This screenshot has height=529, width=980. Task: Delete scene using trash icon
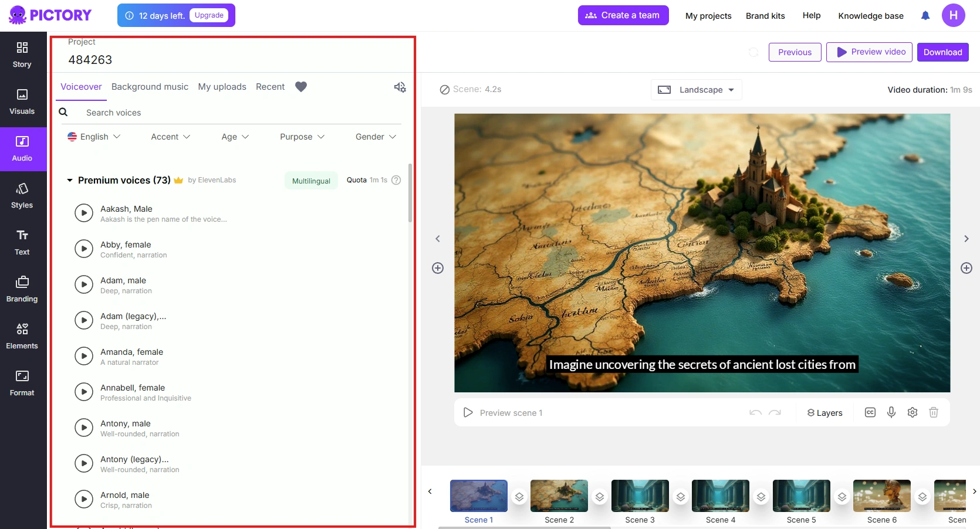tap(934, 412)
